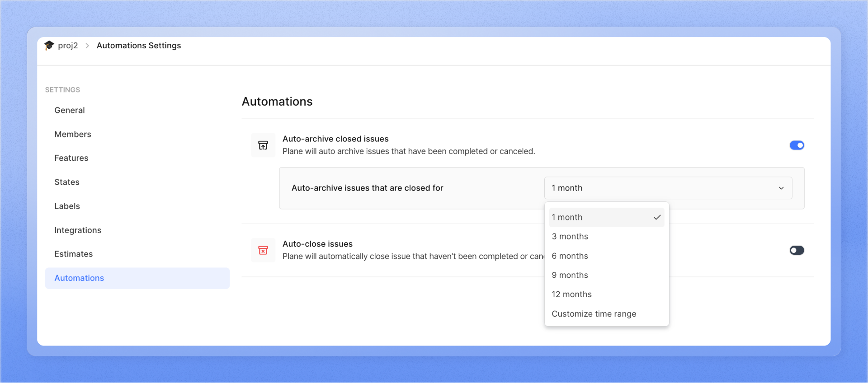
Task: Pick the 12 months option
Action: pos(607,294)
